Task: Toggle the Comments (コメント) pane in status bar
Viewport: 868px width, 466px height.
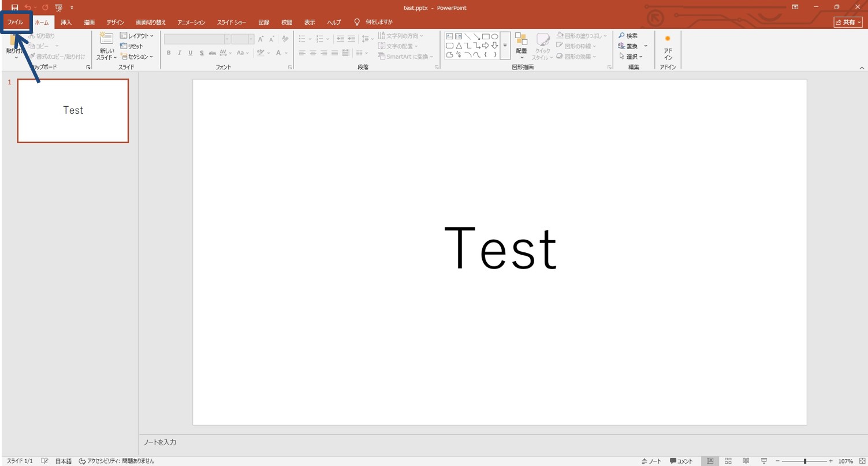Action: coord(681,461)
